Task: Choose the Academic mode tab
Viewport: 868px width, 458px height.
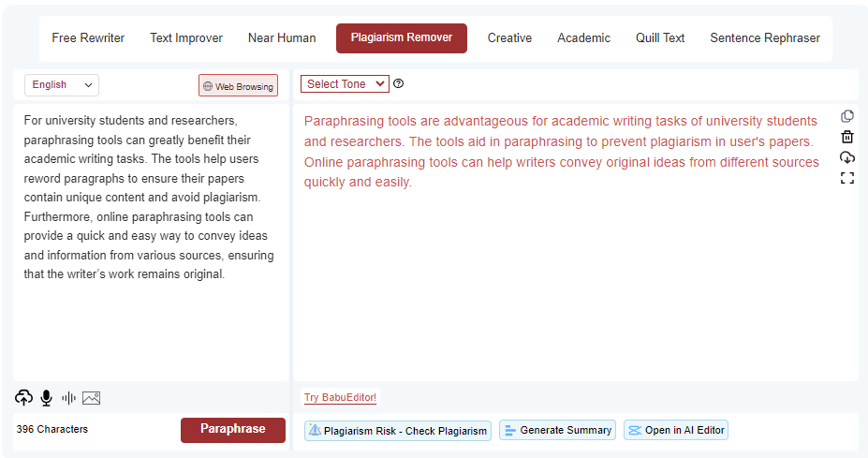Action: pyautogui.click(x=583, y=37)
